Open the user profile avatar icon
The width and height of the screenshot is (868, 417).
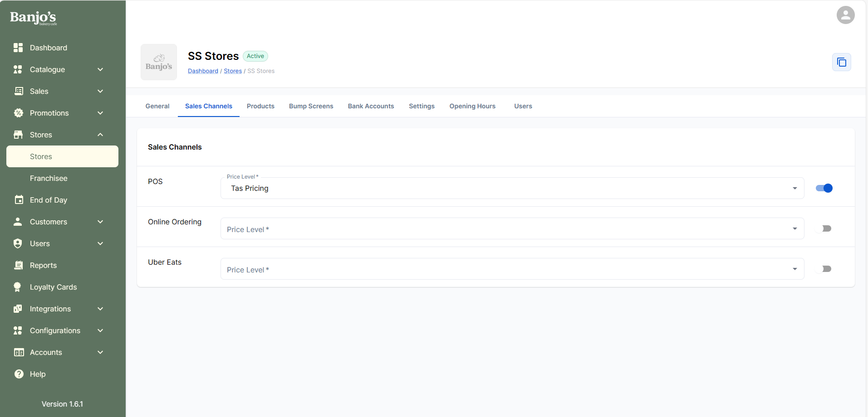click(845, 15)
